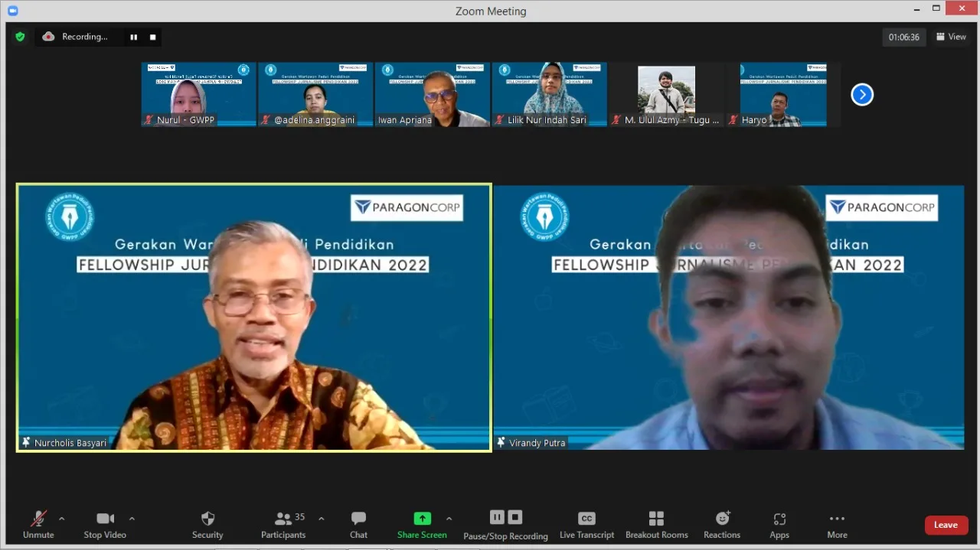980x550 pixels.
Task: Pause recording in the top recording bar
Action: [x=134, y=37]
